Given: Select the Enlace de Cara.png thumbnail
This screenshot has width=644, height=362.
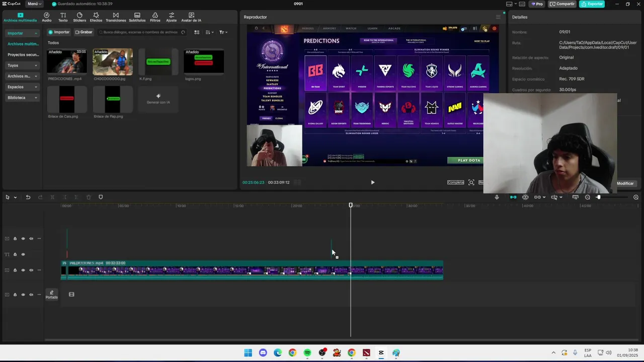Looking at the screenshot, I should click(x=66, y=100).
